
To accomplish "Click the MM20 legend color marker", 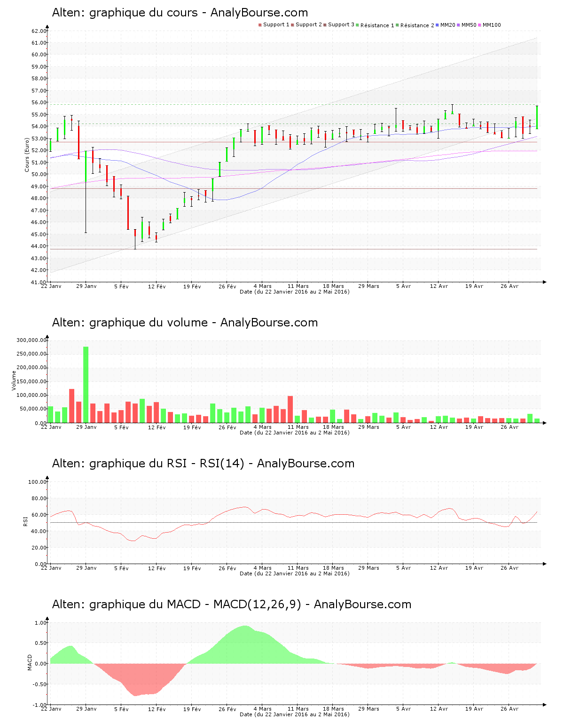I will point(438,25).
